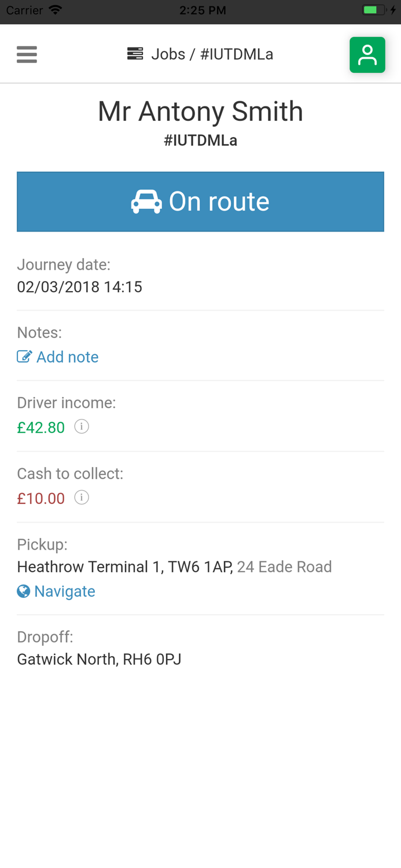Open the hamburger navigation menu
This screenshot has height=868, width=401.
[x=27, y=54]
